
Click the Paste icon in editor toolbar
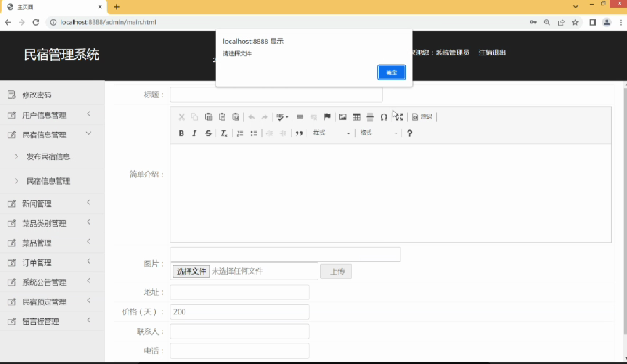pyautogui.click(x=208, y=117)
